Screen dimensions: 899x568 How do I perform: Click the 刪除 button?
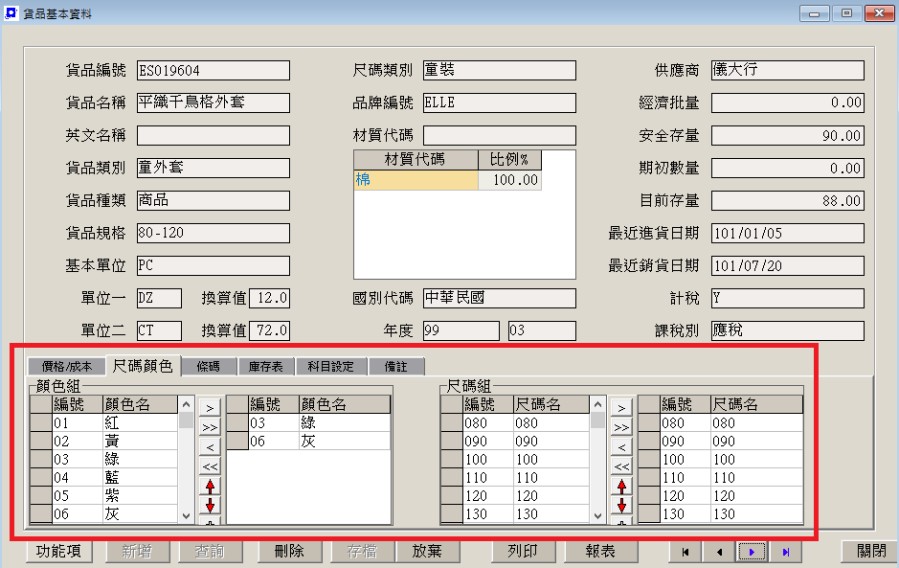[290, 551]
